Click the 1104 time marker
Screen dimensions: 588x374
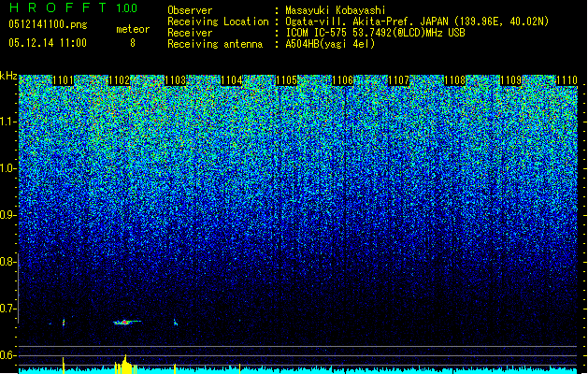(x=232, y=80)
